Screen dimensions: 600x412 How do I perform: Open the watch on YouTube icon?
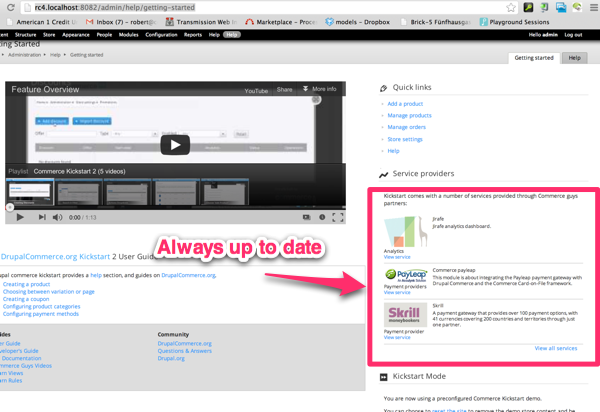coord(307,217)
